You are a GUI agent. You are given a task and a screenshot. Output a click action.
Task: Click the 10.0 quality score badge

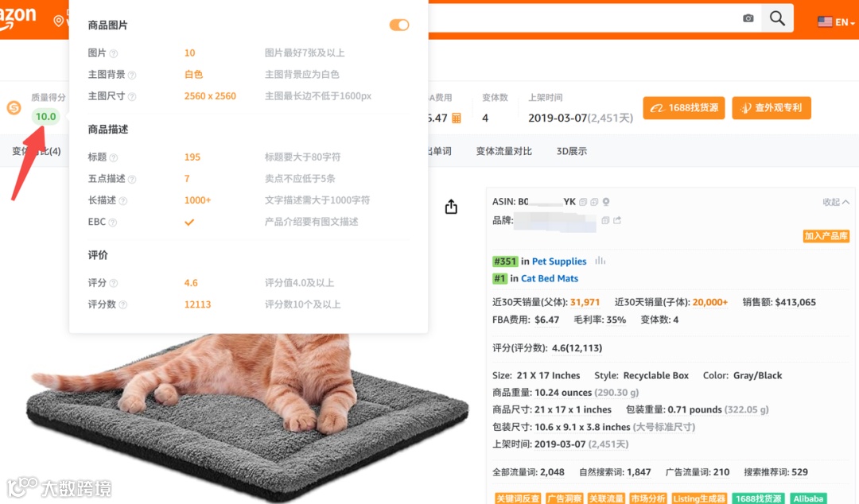click(x=45, y=116)
